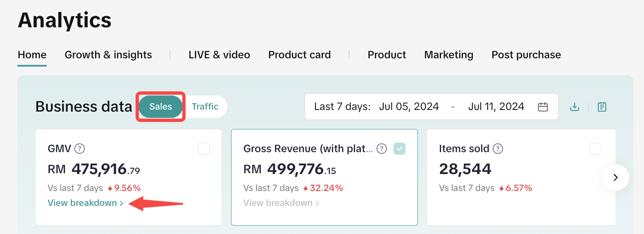Switch to the LIVE & video tab

[219, 55]
